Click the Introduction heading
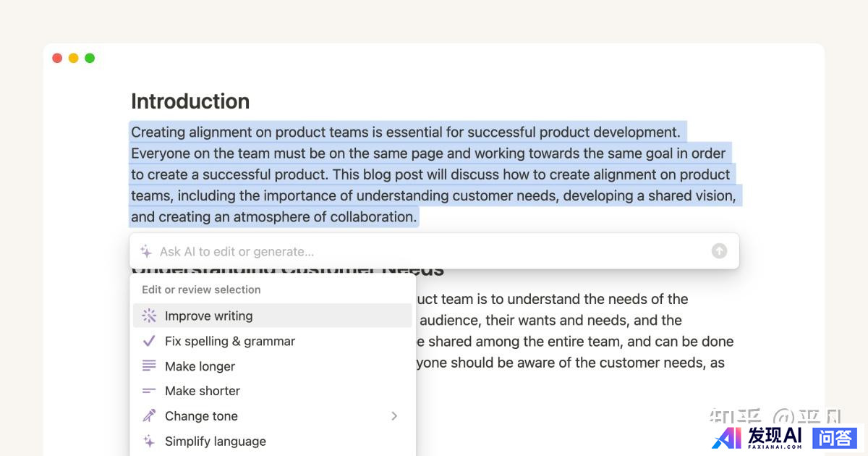The image size is (868, 456). (x=190, y=101)
